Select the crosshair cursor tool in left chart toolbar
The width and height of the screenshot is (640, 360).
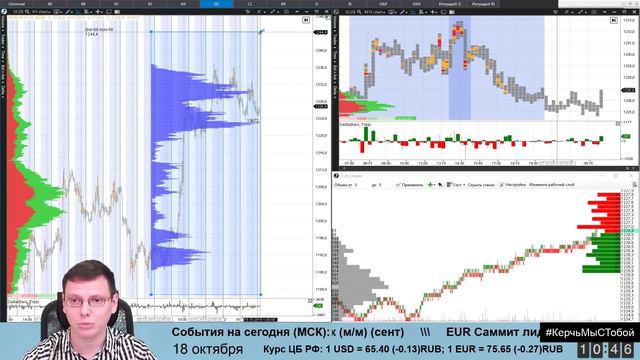click(x=98, y=12)
